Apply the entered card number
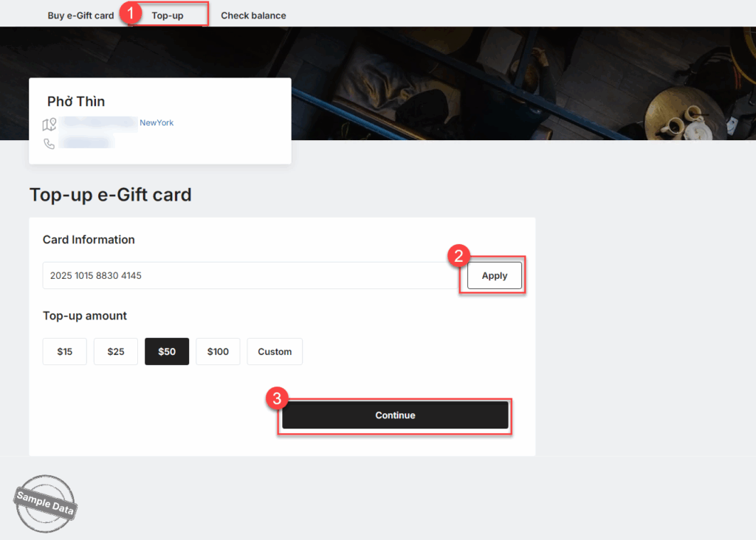Viewport: 756px width, 540px height. [x=494, y=276]
